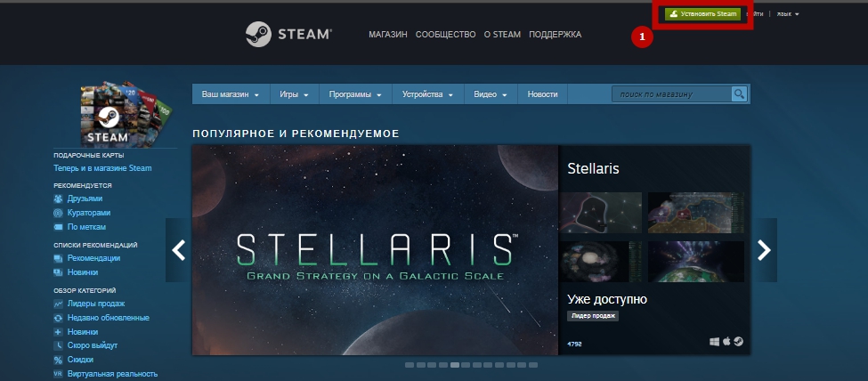
Task: Select the last carousel page dot
Action: [x=533, y=365]
